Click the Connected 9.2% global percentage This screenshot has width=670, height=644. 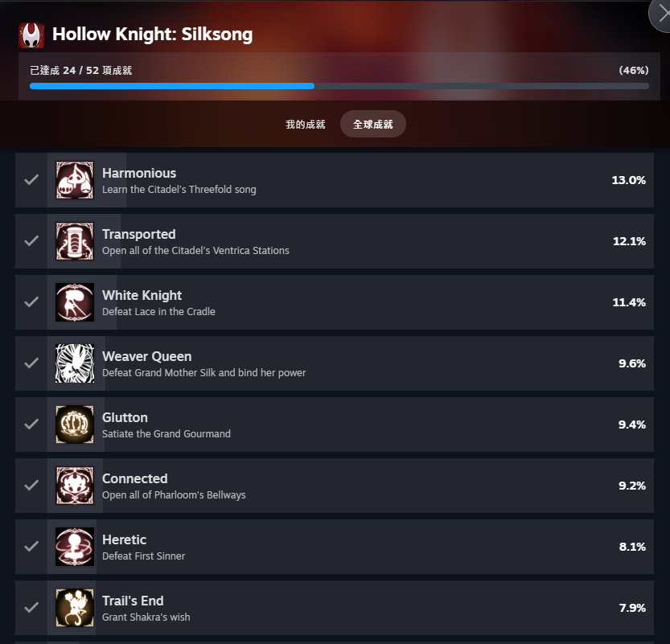pyautogui.click(x=632, y=486)
